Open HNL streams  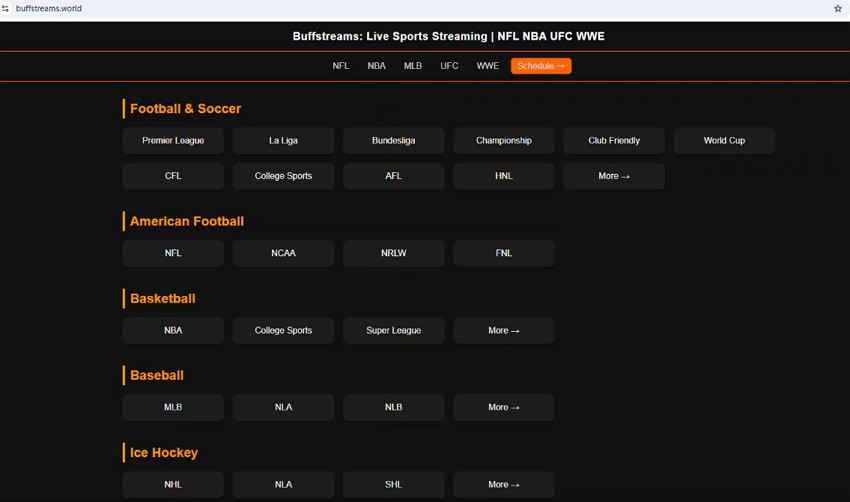point(504,176)
